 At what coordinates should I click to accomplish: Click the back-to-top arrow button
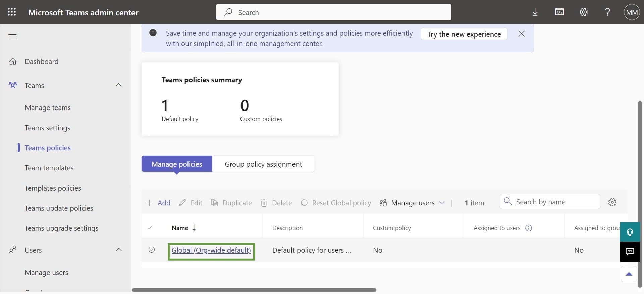tap(629, 274)
